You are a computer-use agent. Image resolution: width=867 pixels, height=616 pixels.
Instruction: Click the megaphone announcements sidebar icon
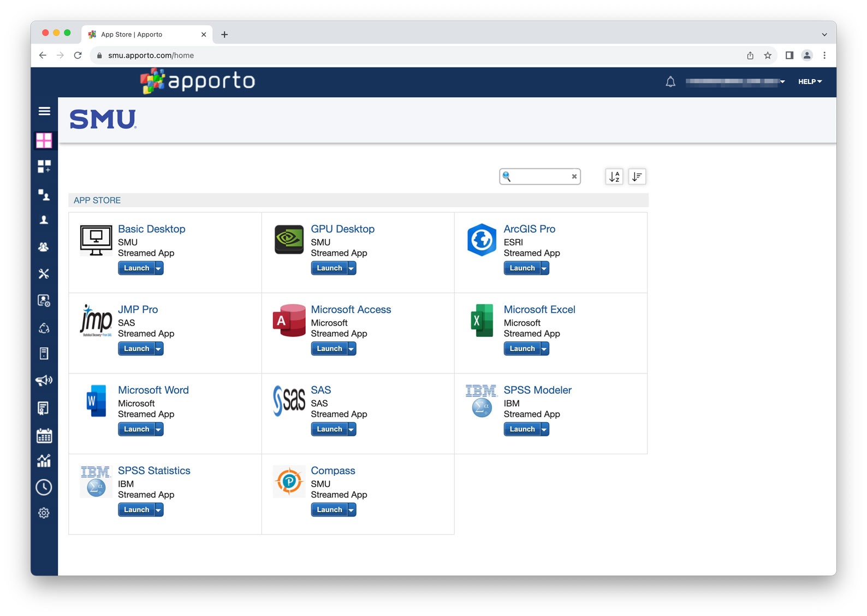(x=44, y=381)
